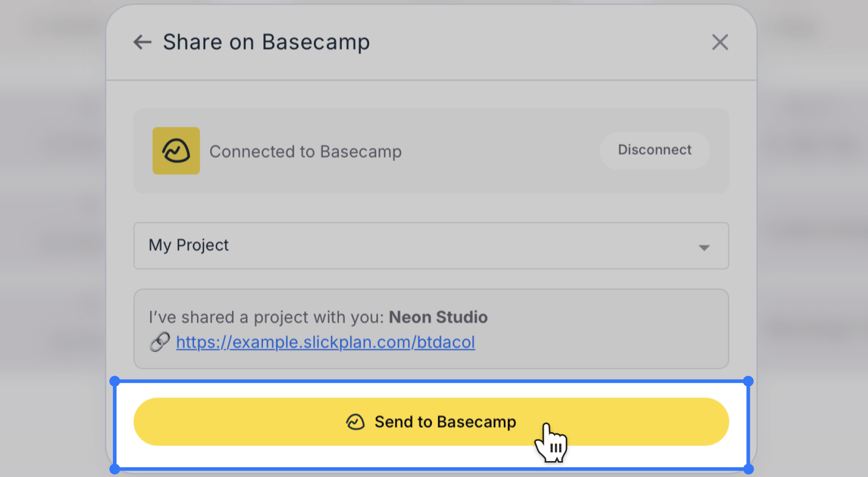
Task: Click the arrow icon before the dialog title
Action: [142, 42]
